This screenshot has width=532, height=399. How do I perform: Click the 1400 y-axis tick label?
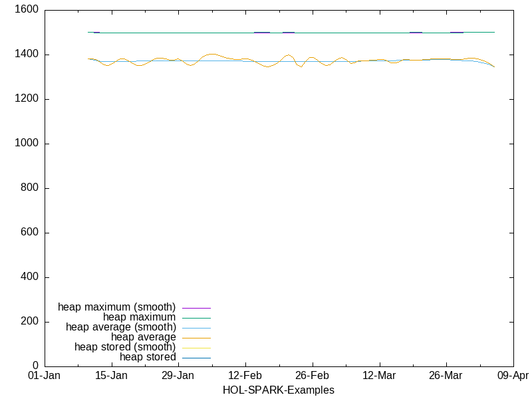(26, 55)
